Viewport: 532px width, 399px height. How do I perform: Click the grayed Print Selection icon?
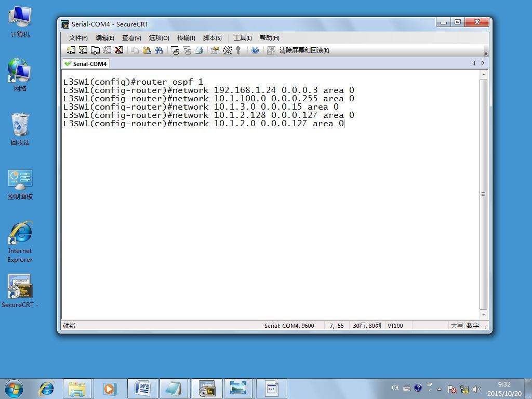pyautogui.click(x=187, y=50)
